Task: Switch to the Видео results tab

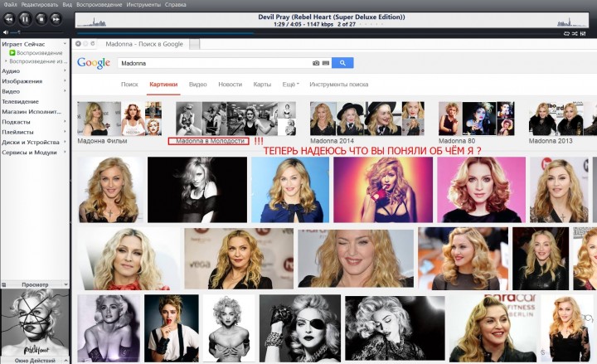Action: (197, 85)
